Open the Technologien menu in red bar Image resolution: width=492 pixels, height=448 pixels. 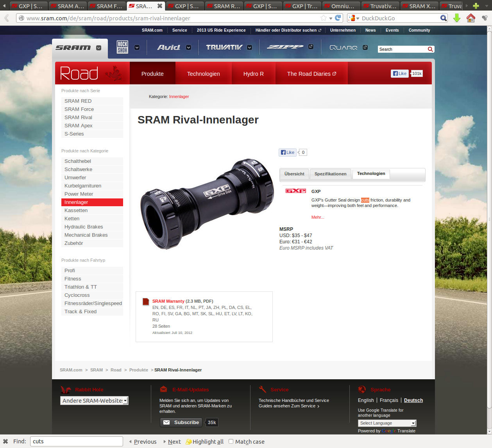(x=203, y=73)
